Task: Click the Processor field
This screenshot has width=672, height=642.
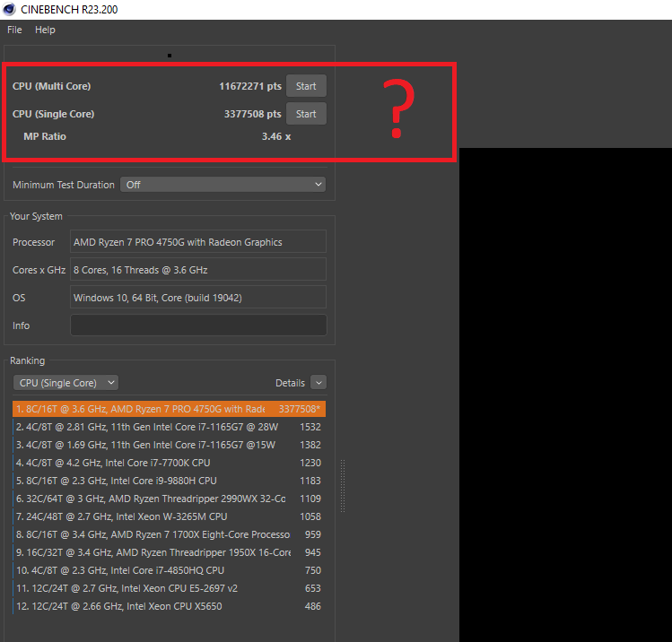Action: 198,242
